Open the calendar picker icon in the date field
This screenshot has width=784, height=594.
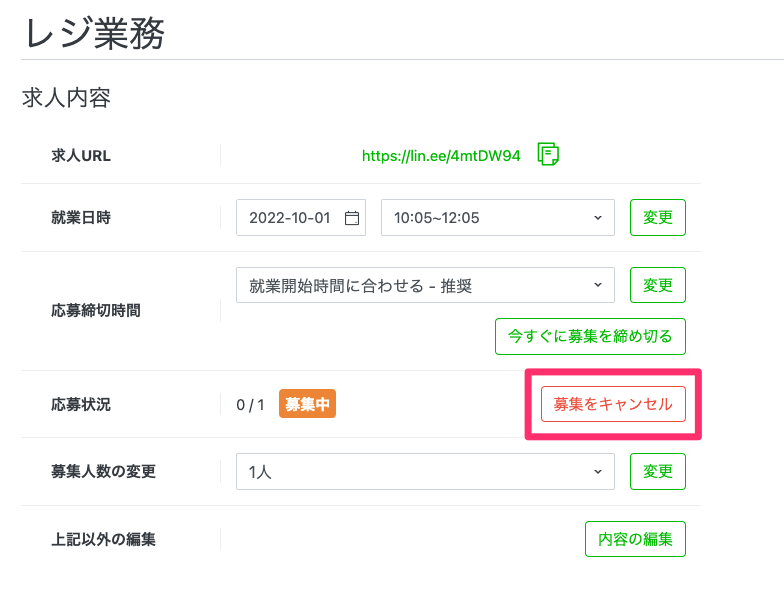351,218
